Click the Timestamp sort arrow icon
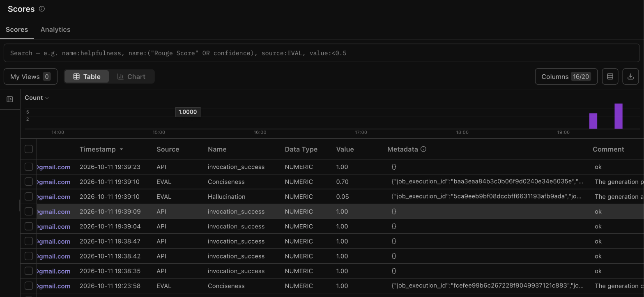 [121, 150]
